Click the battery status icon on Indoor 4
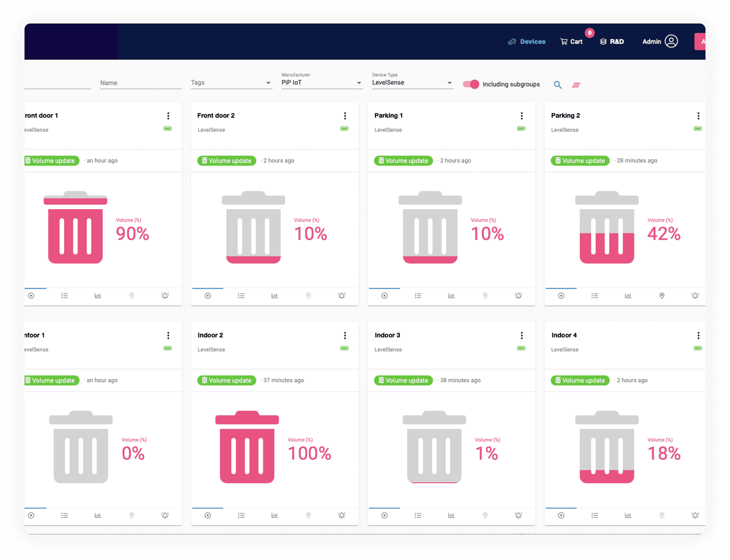730x560 pixels. coord(697,348)
